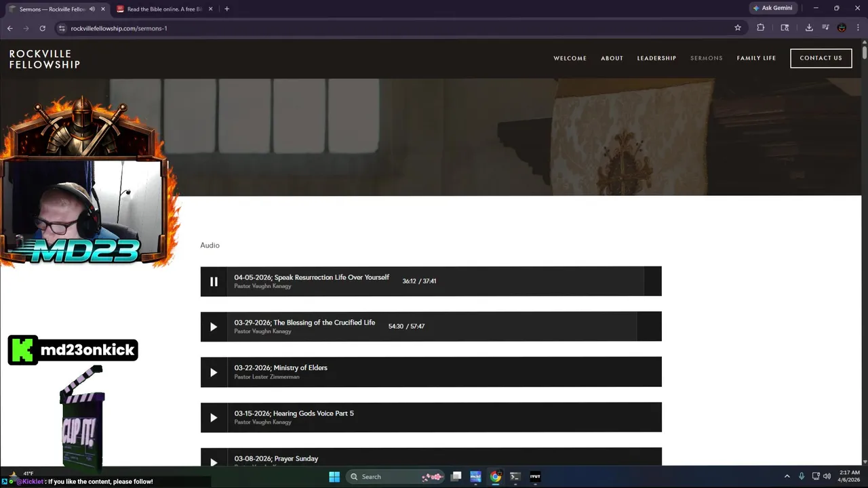Open the Chrome profile avatar
868x488 pixels.
(842, 28)
